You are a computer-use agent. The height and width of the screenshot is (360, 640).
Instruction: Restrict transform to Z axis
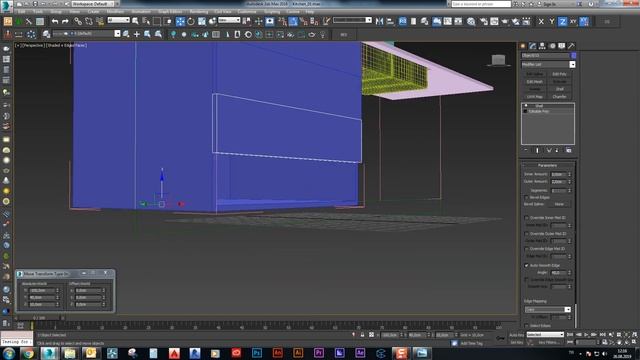(562, 21)
